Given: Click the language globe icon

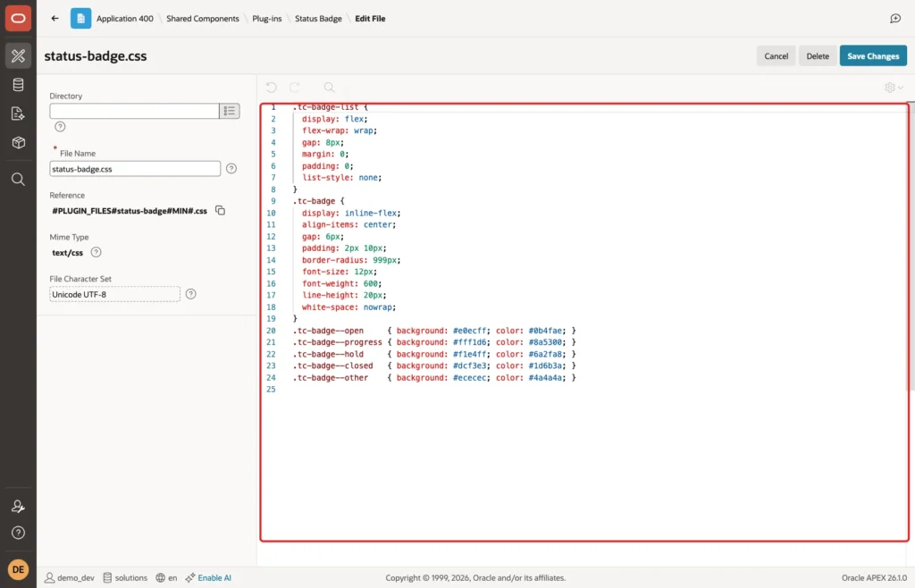Looking at the screenshot, I should tap(161, 577).
